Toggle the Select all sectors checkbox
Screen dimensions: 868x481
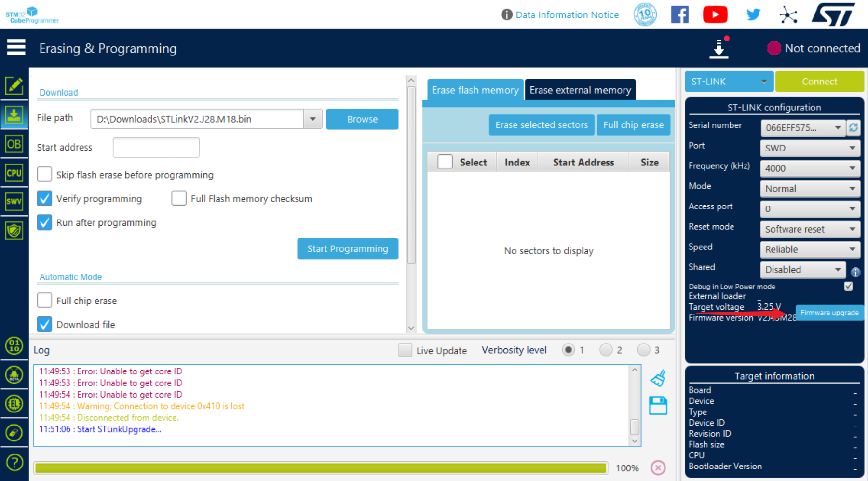[445, 162]
